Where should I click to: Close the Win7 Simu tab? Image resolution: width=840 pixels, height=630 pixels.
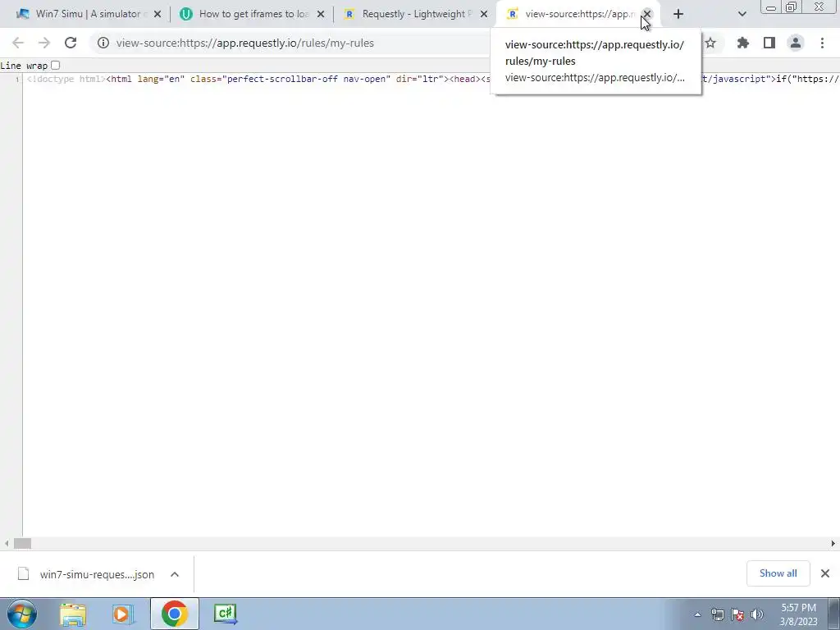click(157, 15)
